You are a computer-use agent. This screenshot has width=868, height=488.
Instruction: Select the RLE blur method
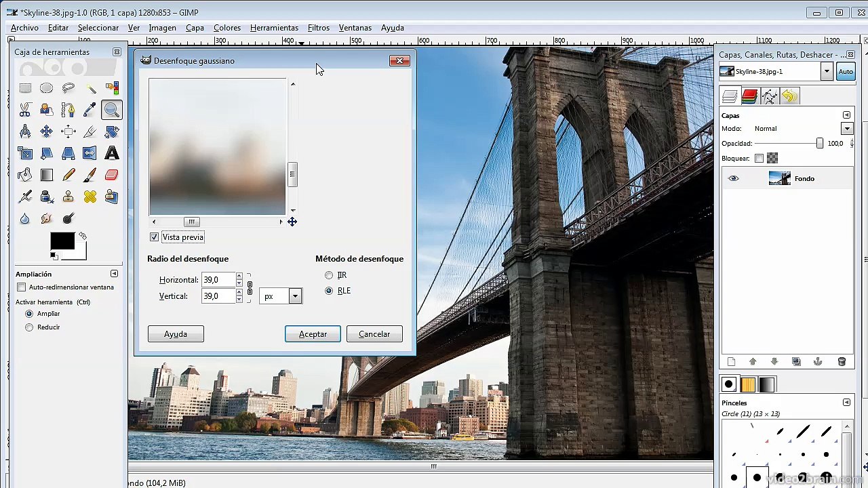[329, 291]
